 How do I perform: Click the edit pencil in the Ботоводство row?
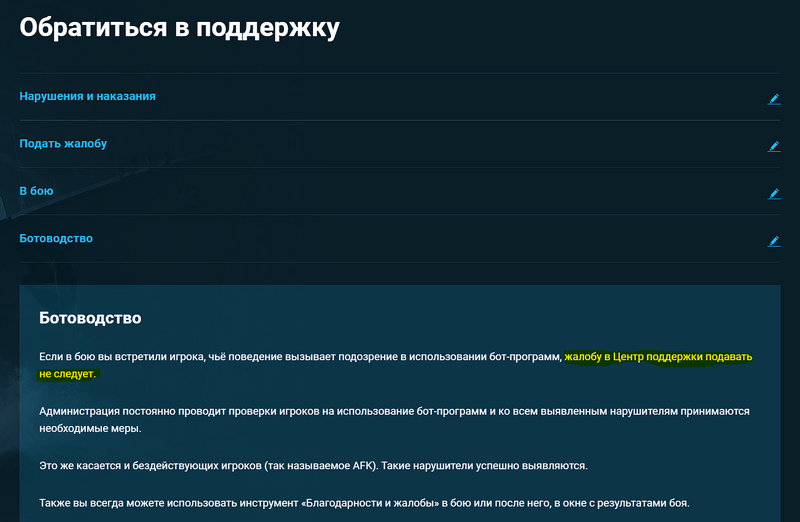[774, 241]
